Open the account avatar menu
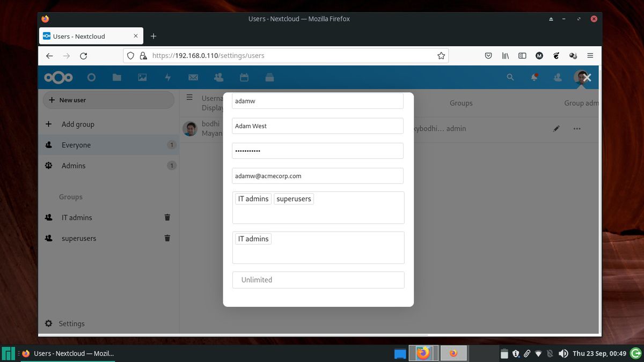 pos(582,77)
